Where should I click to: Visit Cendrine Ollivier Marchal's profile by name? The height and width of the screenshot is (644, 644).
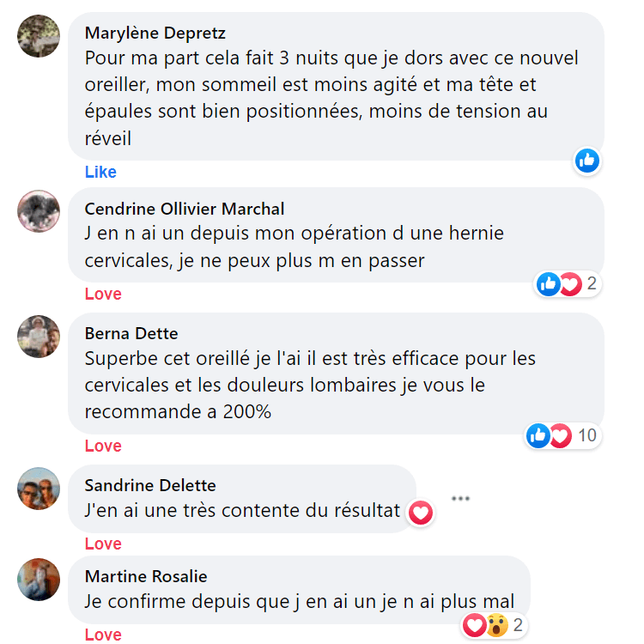(185, 209)
